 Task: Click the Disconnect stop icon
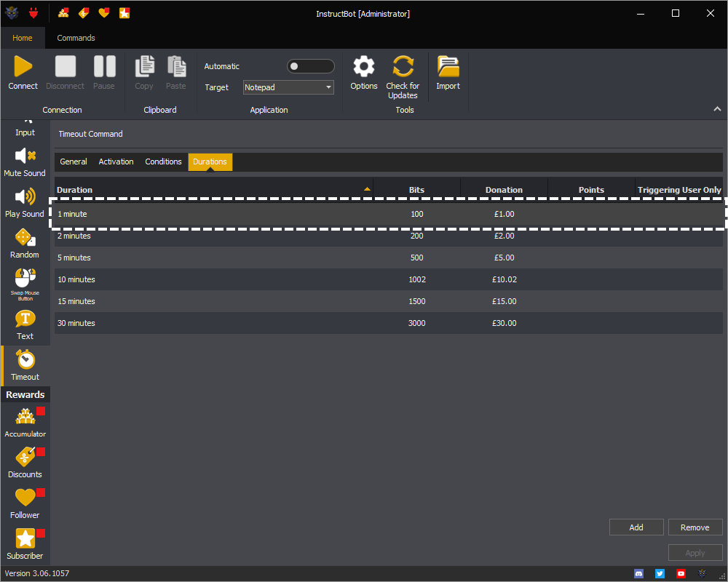[65, 66]
